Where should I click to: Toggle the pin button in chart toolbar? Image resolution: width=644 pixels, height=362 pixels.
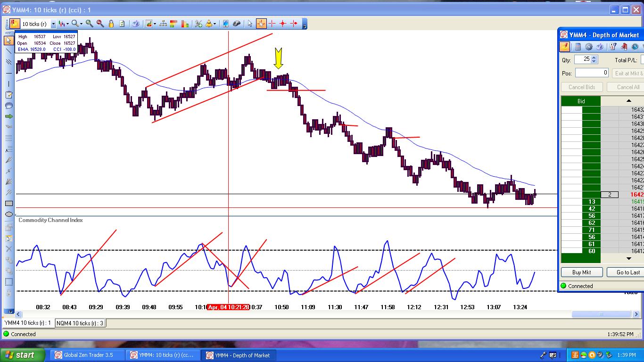(14, 24)
